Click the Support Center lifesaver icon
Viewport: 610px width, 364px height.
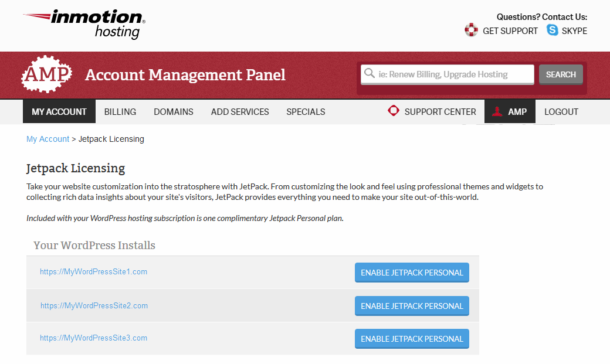click(394, 111)
